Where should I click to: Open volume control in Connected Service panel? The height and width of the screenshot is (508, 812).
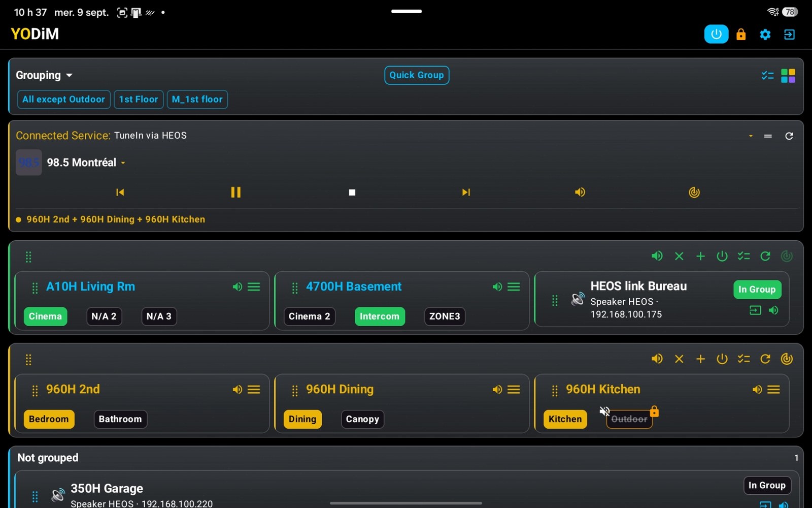click(x=580, y=192)
